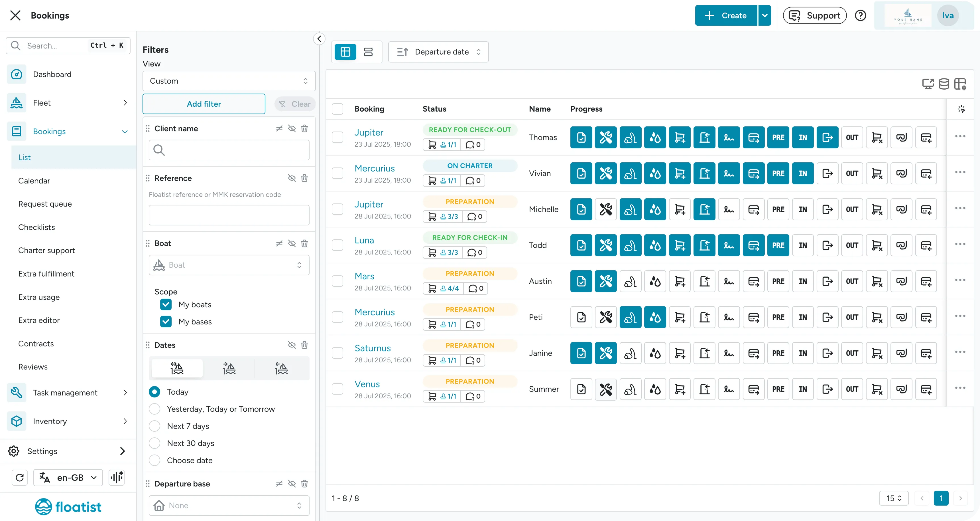
Task: Click the Add filter button
Action: [204, 104]
